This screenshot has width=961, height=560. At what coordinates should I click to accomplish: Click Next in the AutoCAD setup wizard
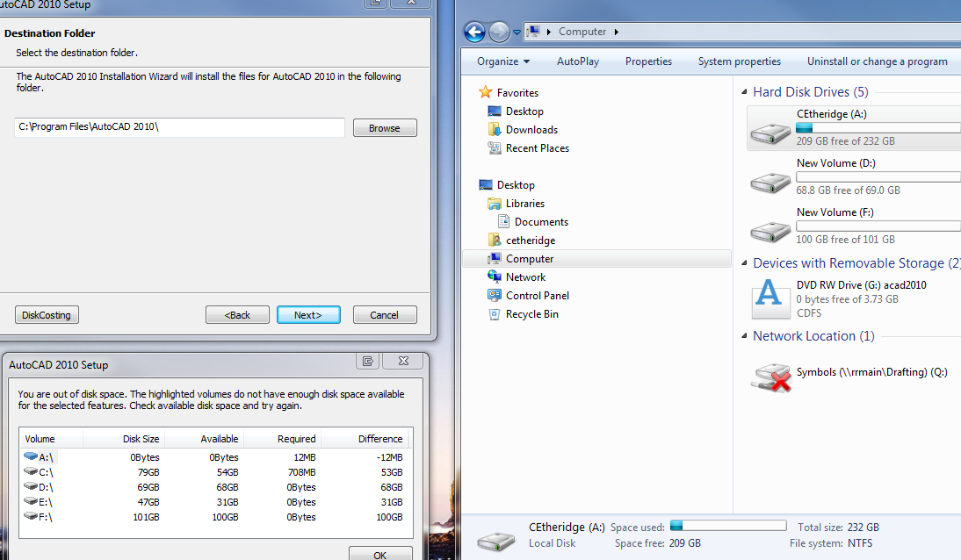(308, 314)
